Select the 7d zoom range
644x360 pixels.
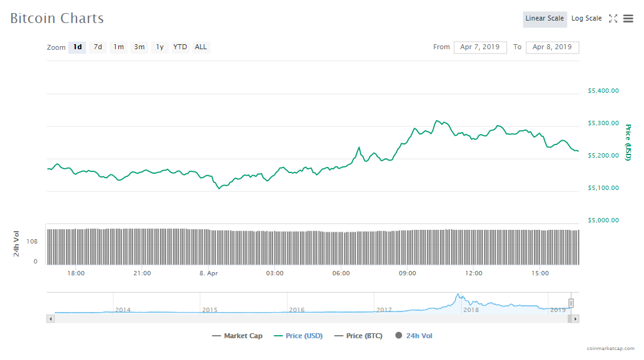click(98, 47)
